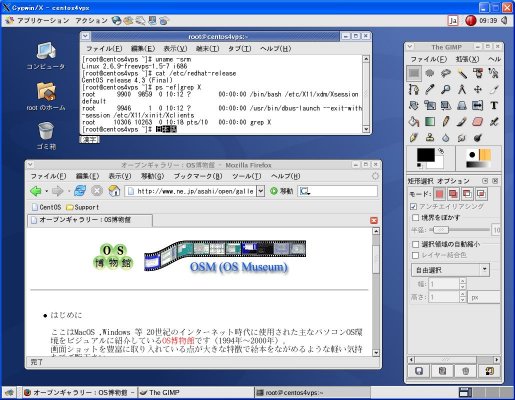Select the Pencil tool in GIMP
This screenshot has height=400, width=515.
point(446,122)
